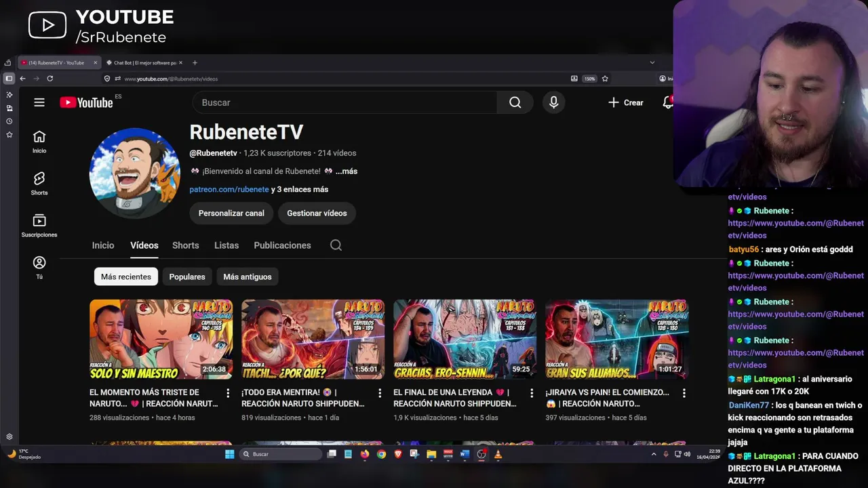Open a new browser tab

(195, 62)
